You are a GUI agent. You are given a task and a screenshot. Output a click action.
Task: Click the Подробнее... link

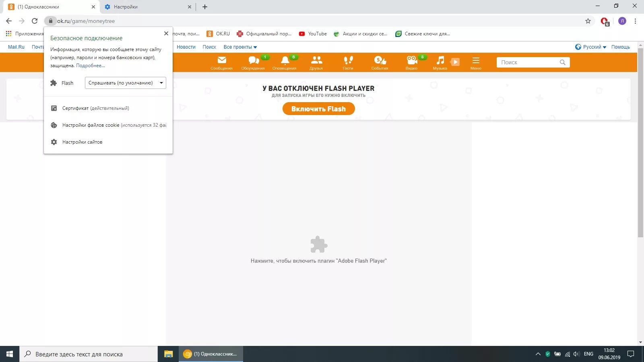tap(91, 66)
